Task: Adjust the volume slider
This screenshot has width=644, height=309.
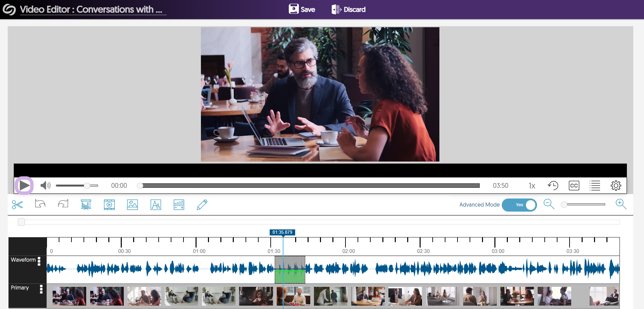Action: 77,185
